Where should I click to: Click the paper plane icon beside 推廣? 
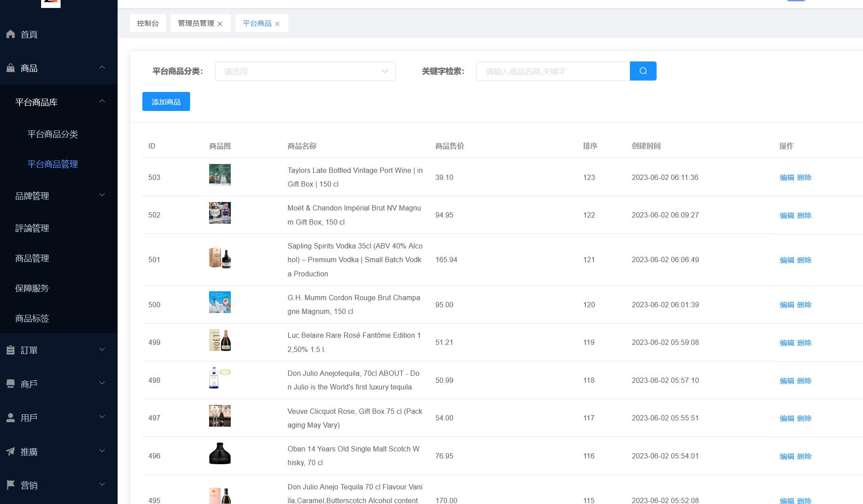(x=11, y=451)
